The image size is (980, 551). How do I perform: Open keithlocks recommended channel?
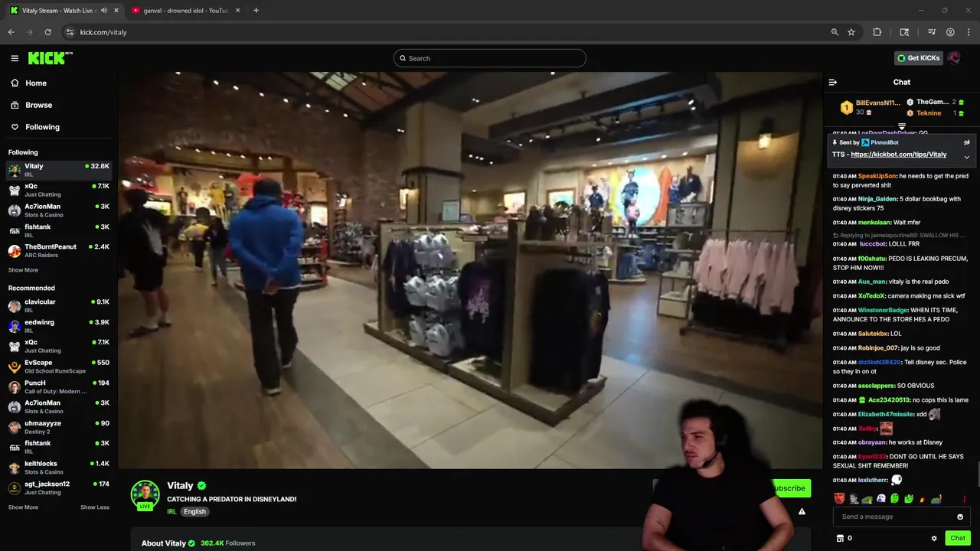pos(59,468)
